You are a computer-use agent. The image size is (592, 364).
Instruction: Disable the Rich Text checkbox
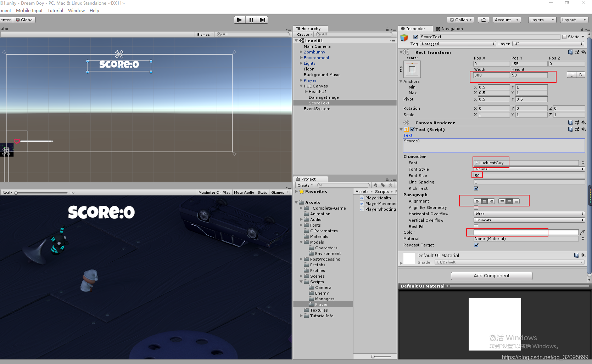476,188
